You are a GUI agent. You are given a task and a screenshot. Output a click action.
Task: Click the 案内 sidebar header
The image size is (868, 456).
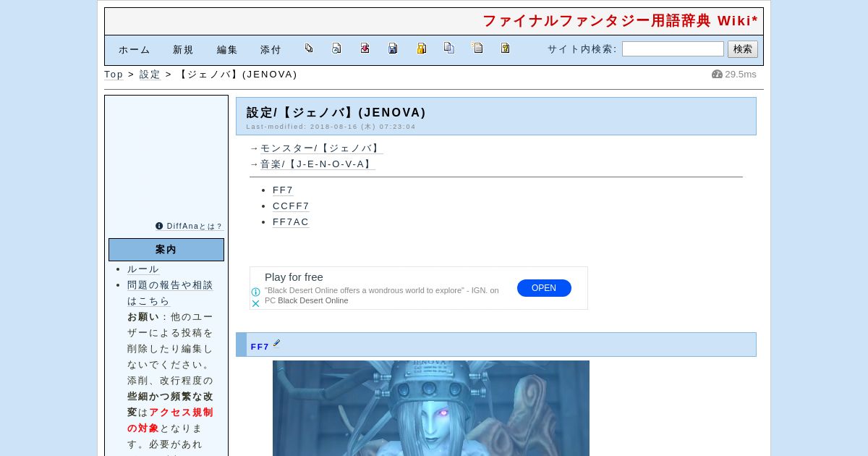coord(166,250)
